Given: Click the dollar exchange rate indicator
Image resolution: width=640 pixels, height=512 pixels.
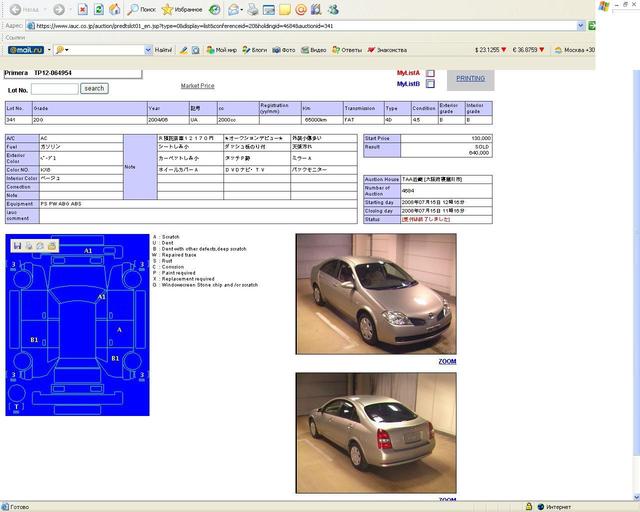Looking at the screenshot, I should 490,50.
